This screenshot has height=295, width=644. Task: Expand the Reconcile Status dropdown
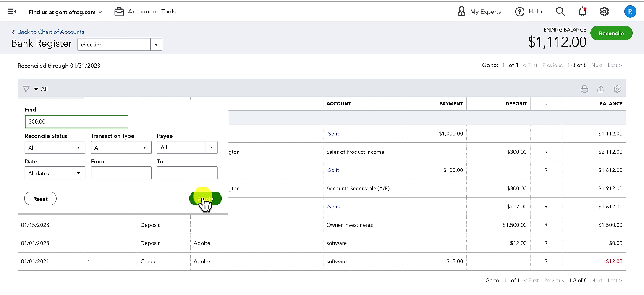[55, 147]
